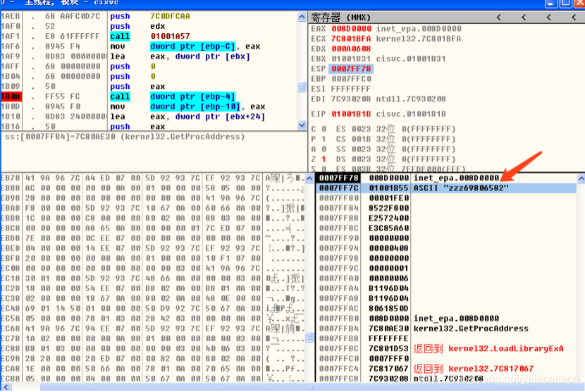Click the P flag value in registers
The height and width of the screenshot is (392, 585).
[324, 140]
